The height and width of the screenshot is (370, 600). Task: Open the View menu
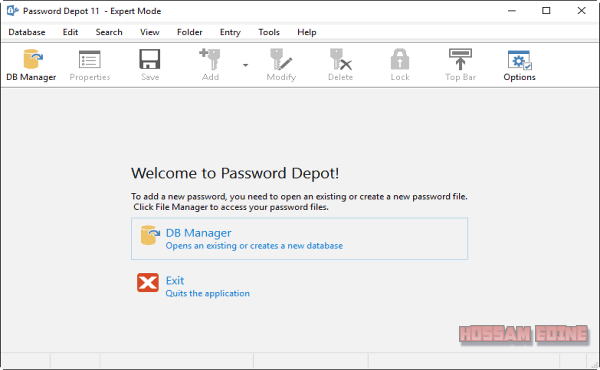point(150,32)
